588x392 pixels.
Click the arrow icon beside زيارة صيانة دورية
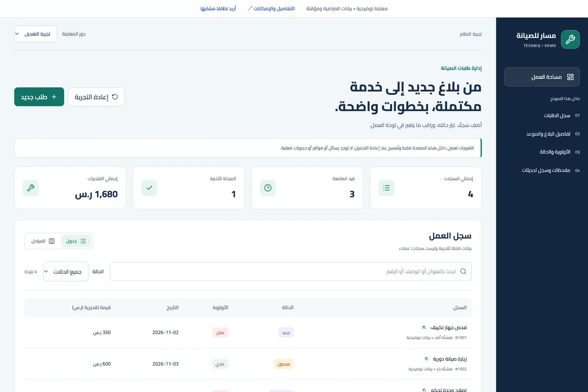click(427, 359)
